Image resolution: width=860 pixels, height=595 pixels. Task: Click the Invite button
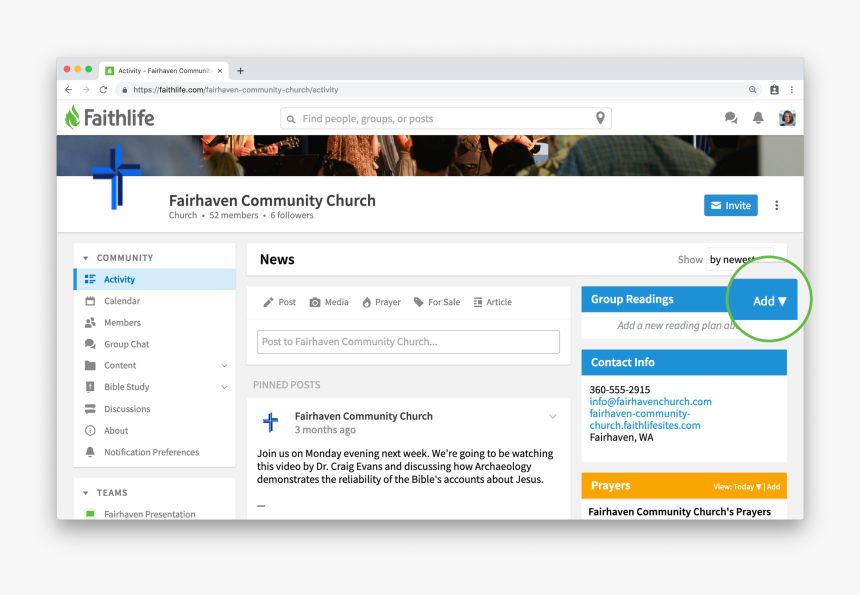[x=730, y=206]
